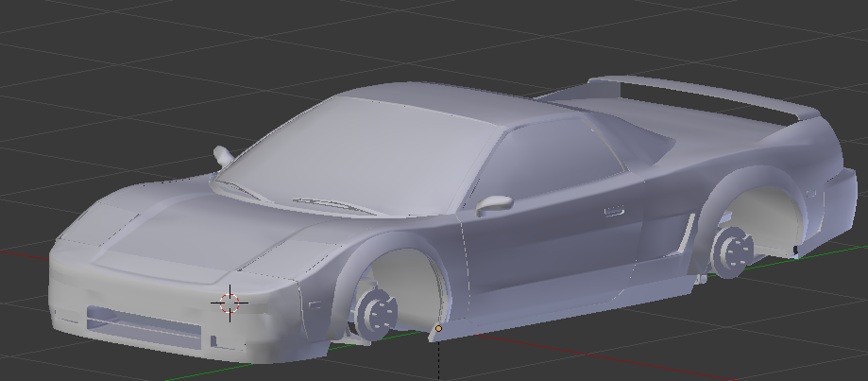Click the door handle on the car side
The height and width of the screenshot is (381, 868).
614,211
